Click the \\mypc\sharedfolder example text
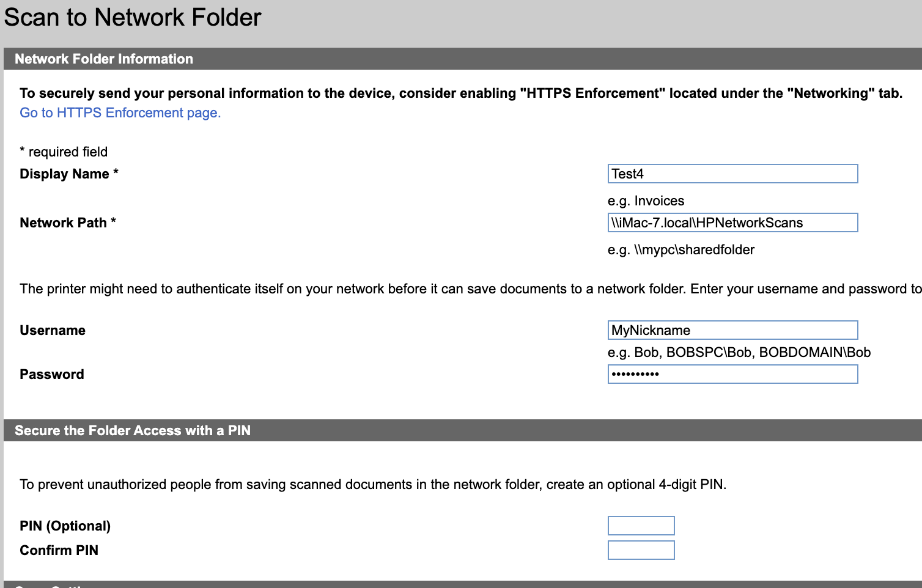Image resolution: width=922 pixels, height=588 pixels. pyautogui.click(x=694, y=250)
